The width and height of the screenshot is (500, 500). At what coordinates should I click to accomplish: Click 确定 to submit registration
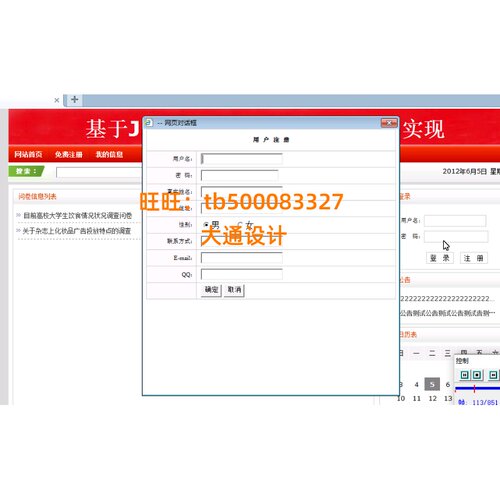point(211,290)
